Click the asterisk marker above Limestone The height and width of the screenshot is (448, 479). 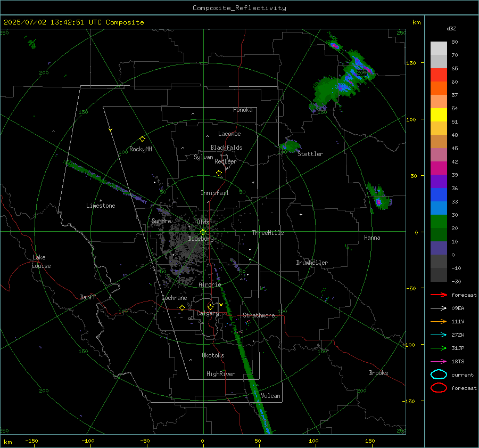[101, 201]
